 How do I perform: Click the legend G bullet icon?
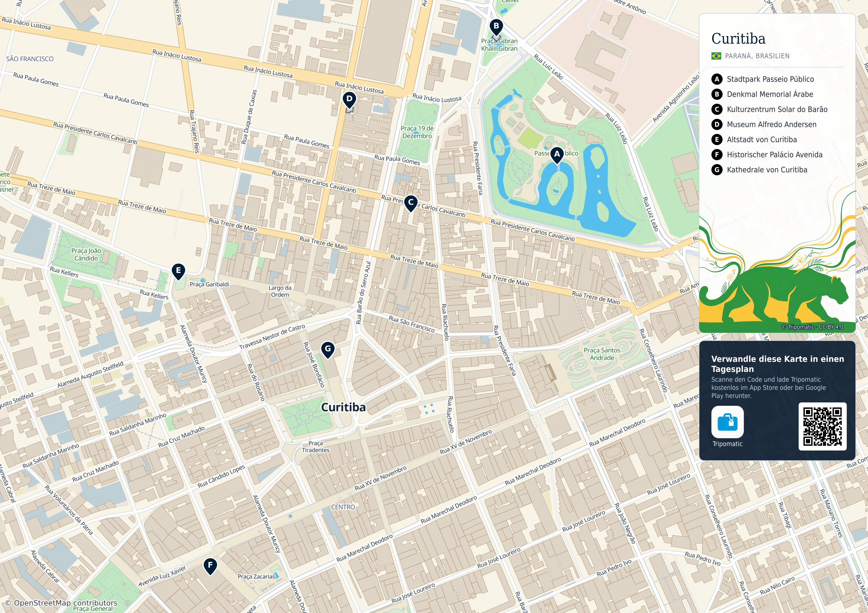[716, 170]
